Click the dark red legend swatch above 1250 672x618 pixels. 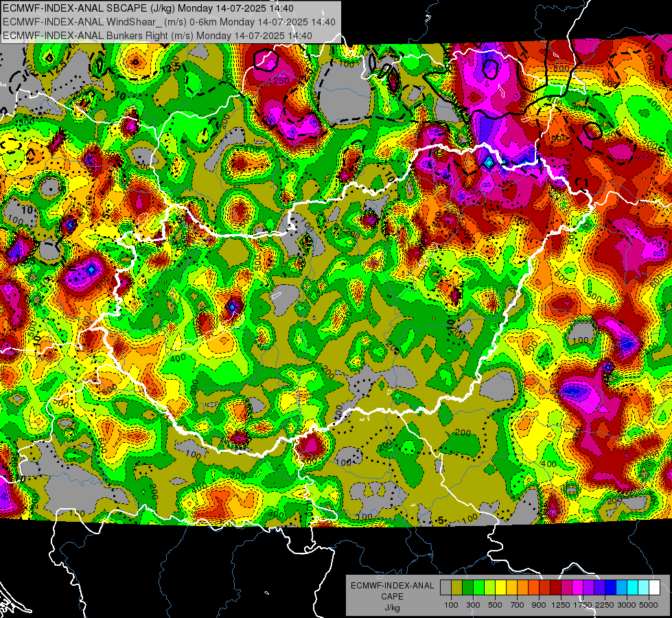click(555, 587)
